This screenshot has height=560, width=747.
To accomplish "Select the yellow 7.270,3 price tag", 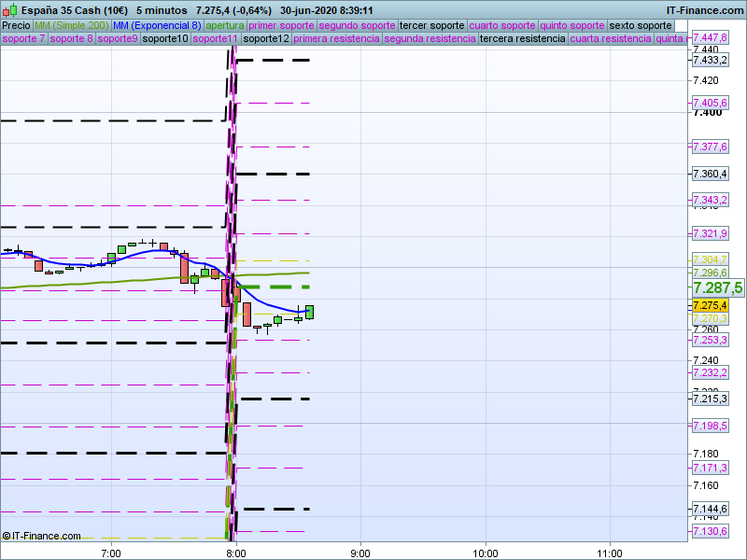I will [710, 318].
